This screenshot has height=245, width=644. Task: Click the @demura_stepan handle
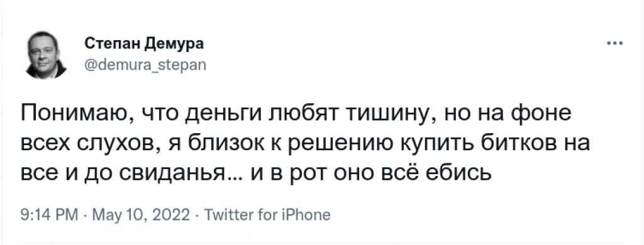tap(145, 65)
